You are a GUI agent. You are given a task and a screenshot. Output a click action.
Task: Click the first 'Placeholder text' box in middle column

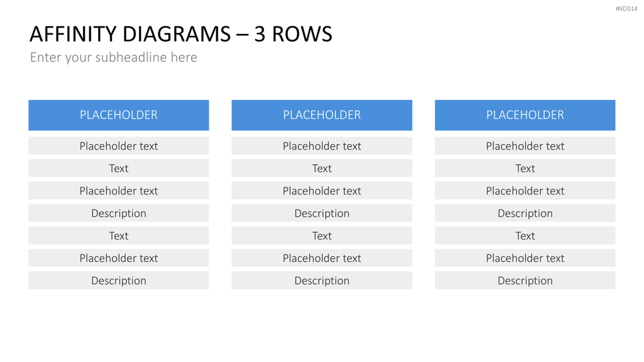(321, 146)
